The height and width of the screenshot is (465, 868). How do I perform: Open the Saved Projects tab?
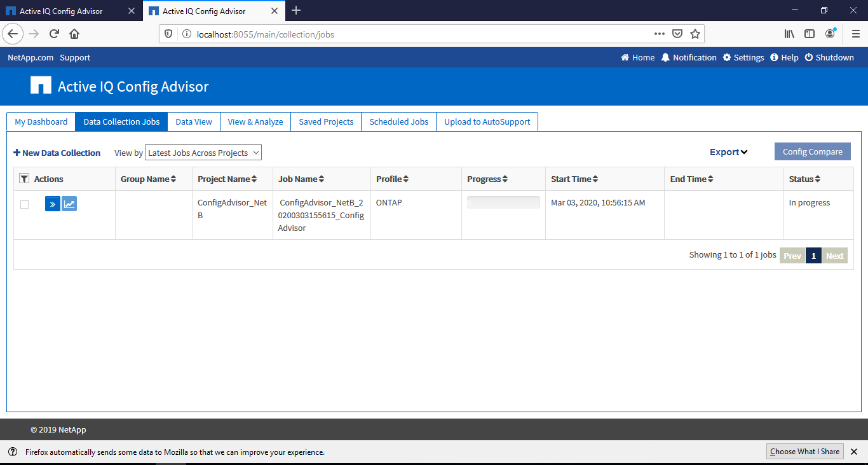[x=326, y=121]
